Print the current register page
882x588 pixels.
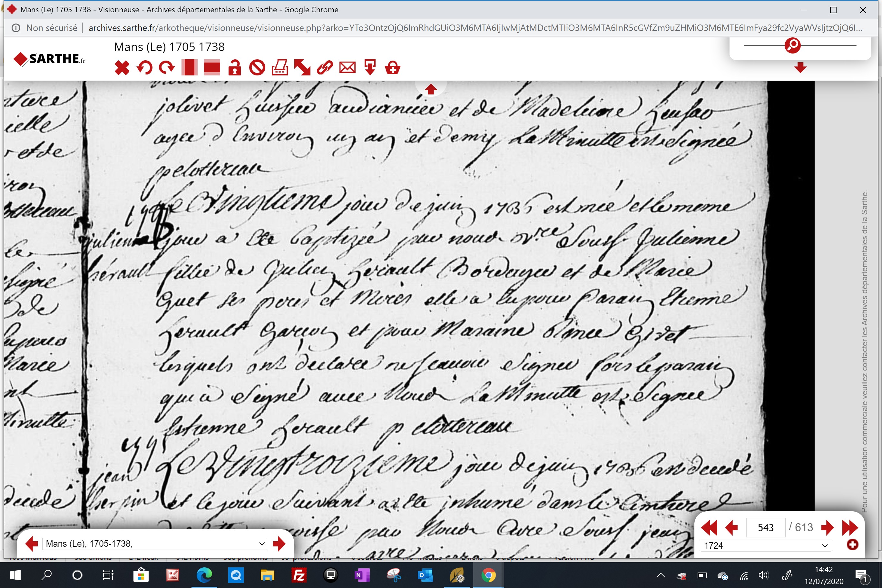tap(280, 68)
